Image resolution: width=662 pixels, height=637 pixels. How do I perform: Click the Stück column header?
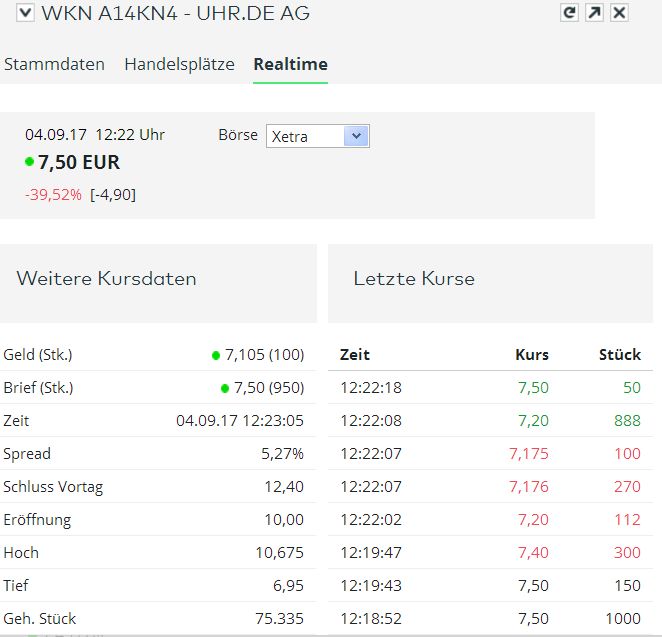pyautogui.click(x=620, y=355)
